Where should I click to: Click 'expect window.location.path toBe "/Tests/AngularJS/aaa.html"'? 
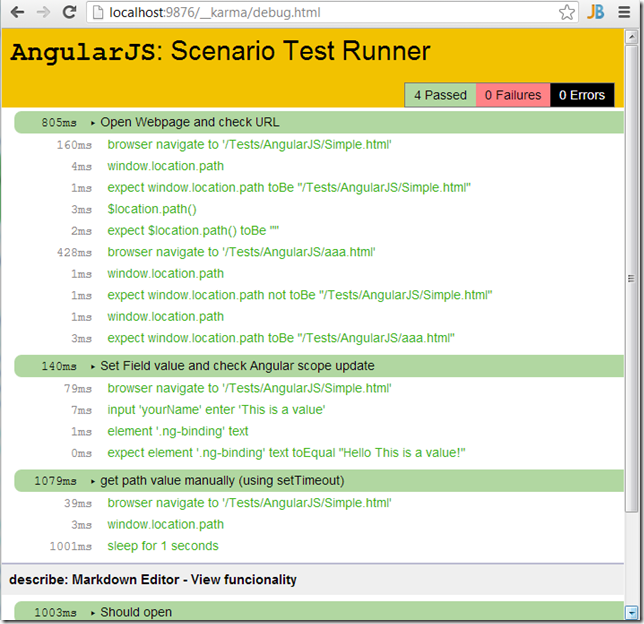281,338
